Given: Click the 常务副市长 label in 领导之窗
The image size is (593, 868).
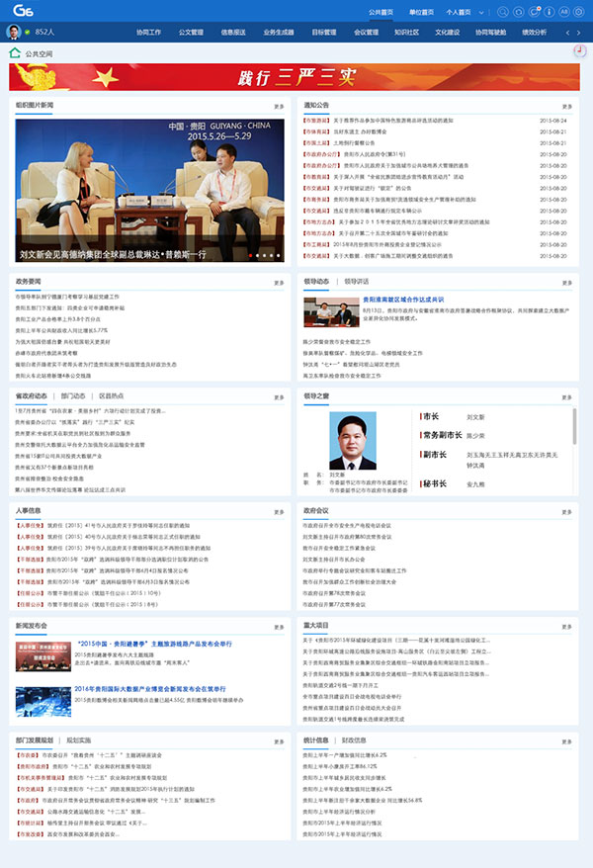Looking at the screenshot, I should (443, 435).
